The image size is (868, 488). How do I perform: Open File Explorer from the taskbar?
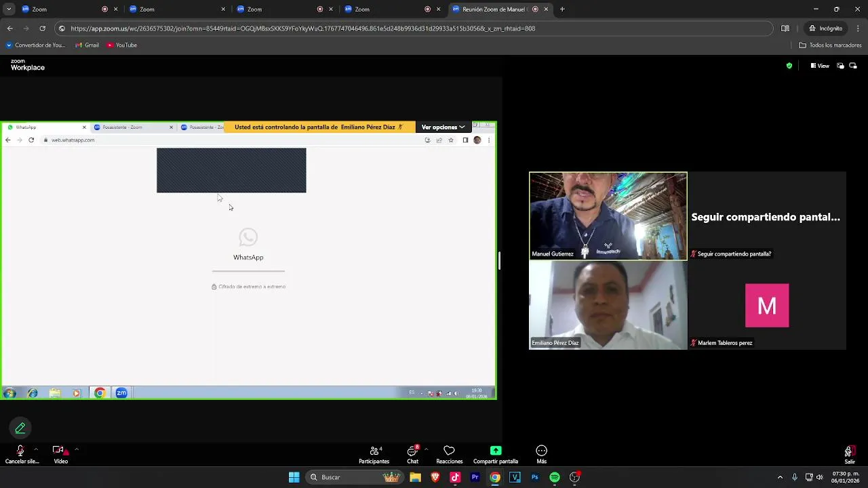415,477
